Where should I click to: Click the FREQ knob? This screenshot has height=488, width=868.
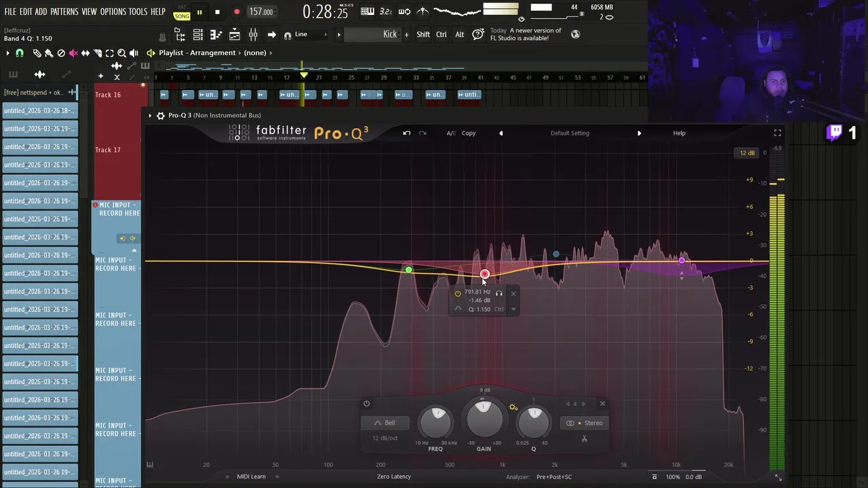(x=436, y=422)
